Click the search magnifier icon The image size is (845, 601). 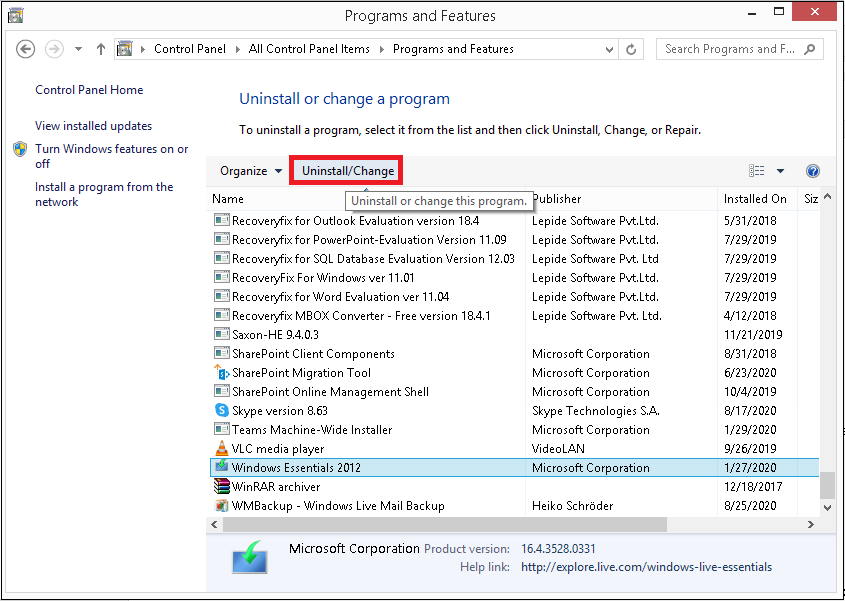coord(809,49)
